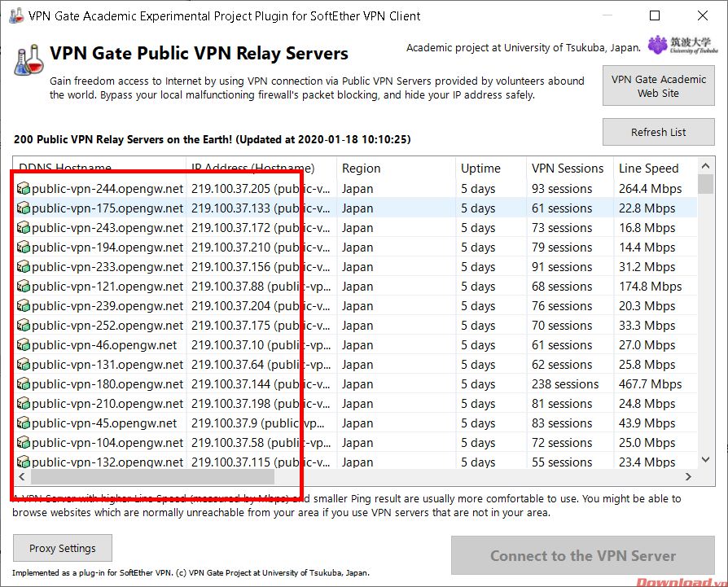728x587 pixels.
Task: Click server icon beside public-vpn-104.opengw.net
Action: (x=24, y=442)
